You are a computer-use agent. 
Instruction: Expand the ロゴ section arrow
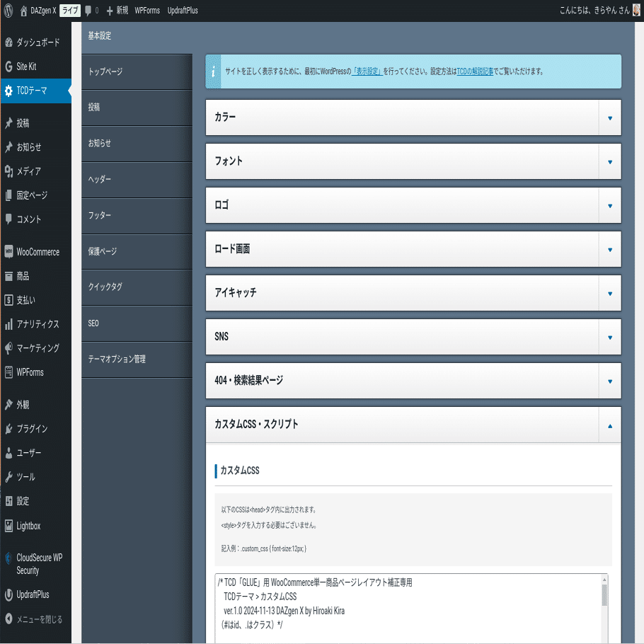point(610,206)
